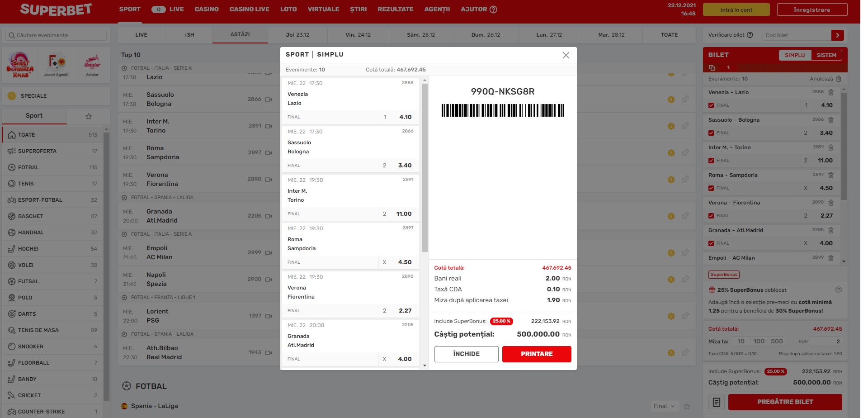Select the +3H time filter tab
This screenshot has width=868, height=418.
click(x=189, y=35)
